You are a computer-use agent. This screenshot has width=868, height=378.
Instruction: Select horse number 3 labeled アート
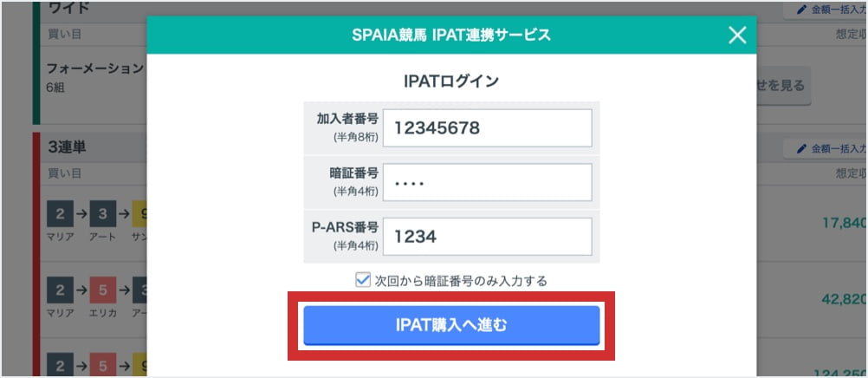coord(100,214)
